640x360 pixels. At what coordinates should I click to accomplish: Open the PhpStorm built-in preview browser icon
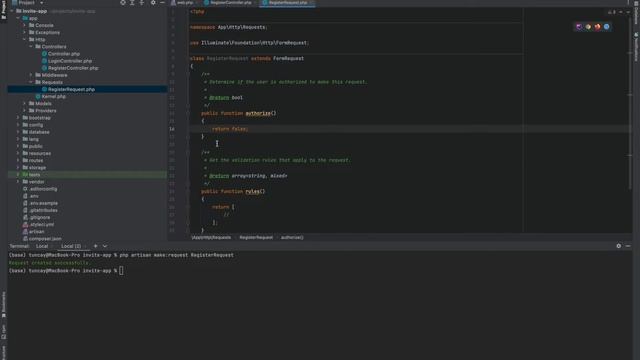click(x=579, y=27)
